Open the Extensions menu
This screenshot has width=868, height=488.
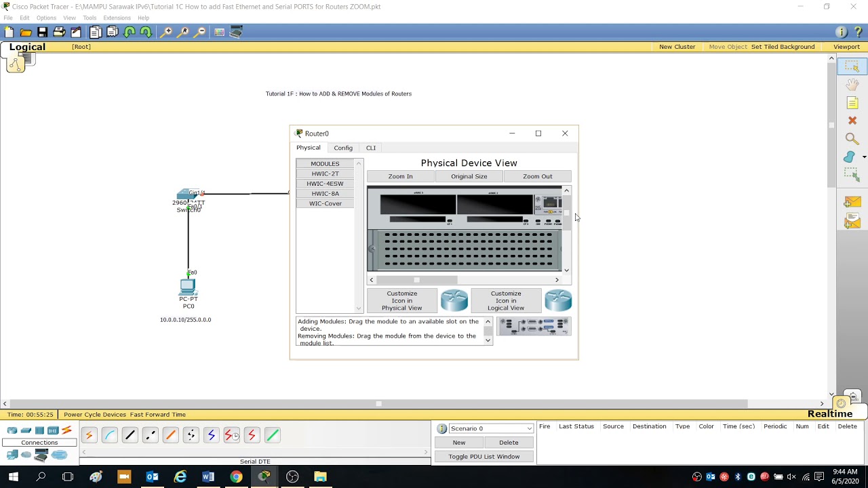(x=117, y=18)
